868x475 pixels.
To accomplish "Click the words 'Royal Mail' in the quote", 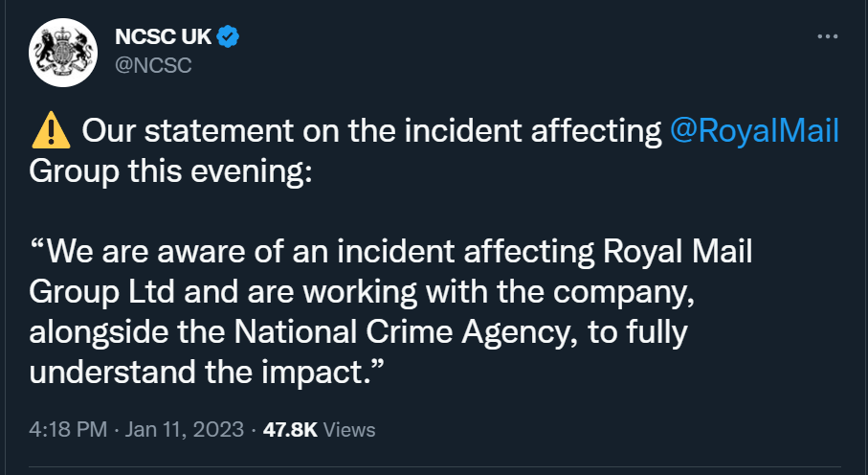I will pos(678,252).
